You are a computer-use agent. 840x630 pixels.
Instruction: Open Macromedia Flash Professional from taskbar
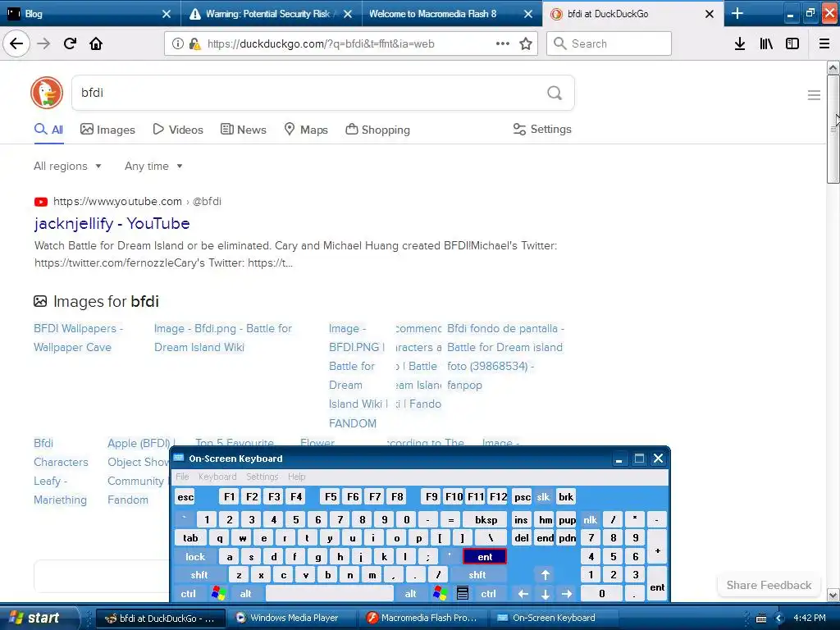422,618
